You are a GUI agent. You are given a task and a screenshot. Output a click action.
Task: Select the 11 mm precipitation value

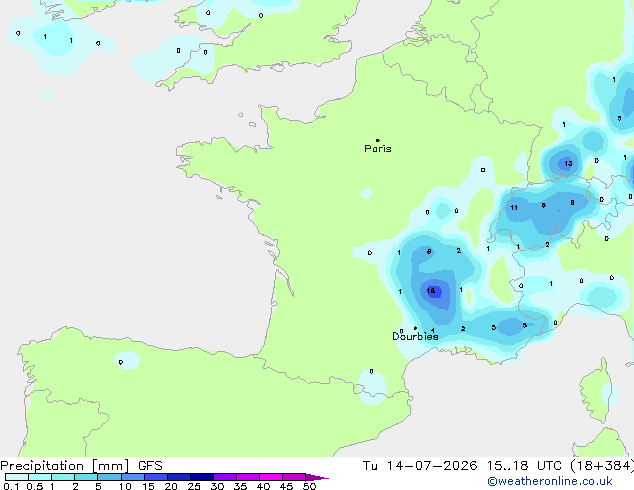tap(514, 208)
